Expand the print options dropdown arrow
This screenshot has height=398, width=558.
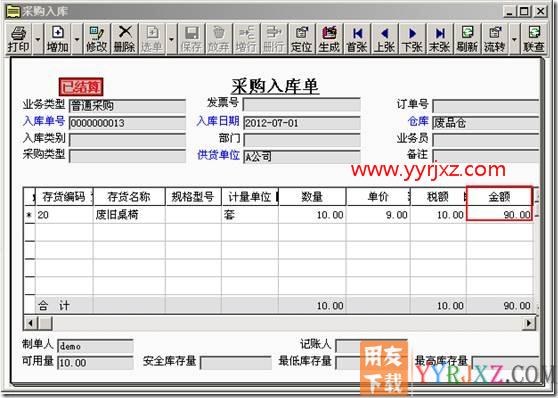tap(38, 39)
